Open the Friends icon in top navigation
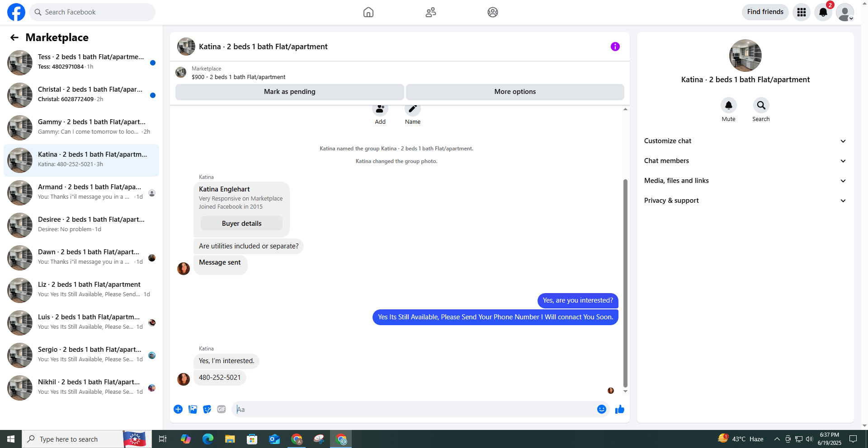 [431, 12]
